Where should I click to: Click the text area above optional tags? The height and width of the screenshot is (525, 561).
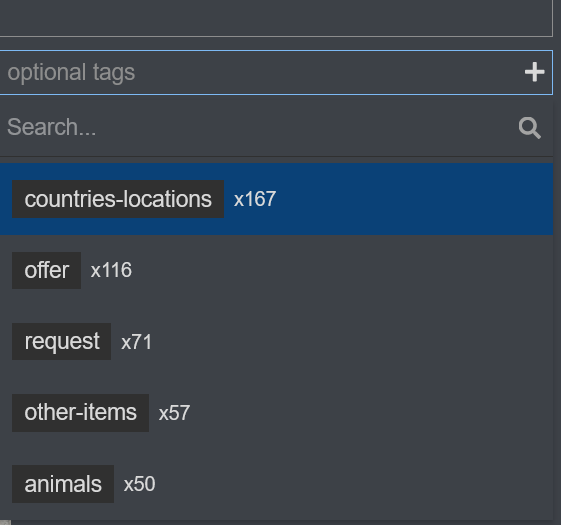point(276,18)
